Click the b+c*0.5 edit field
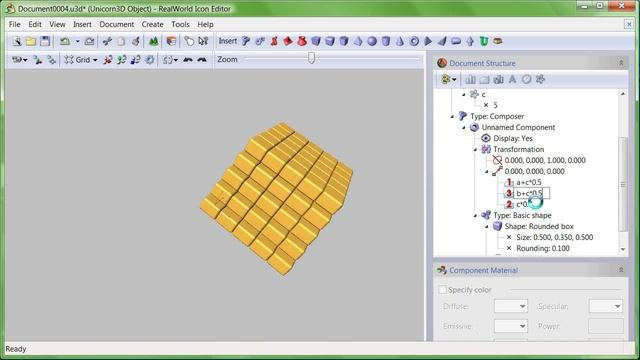 point(532,193)
